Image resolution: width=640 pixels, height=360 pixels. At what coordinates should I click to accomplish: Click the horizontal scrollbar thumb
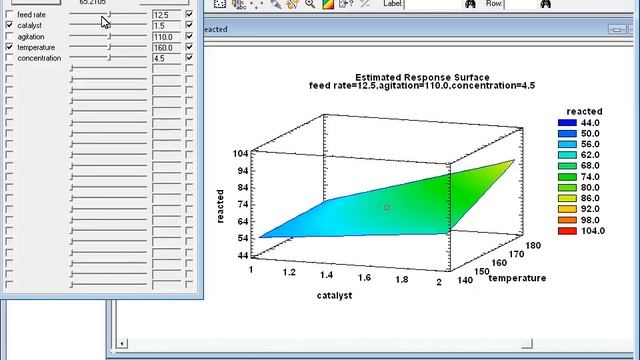527,343
